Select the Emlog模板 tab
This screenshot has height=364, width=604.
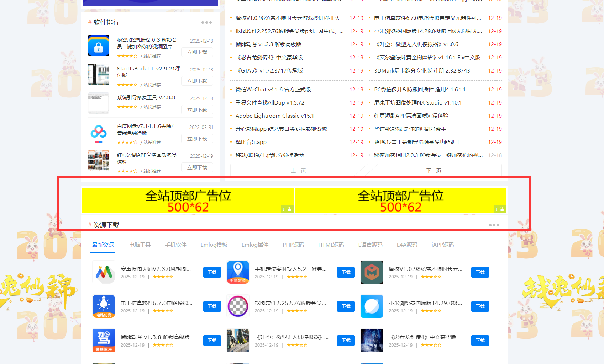[214, 245]
